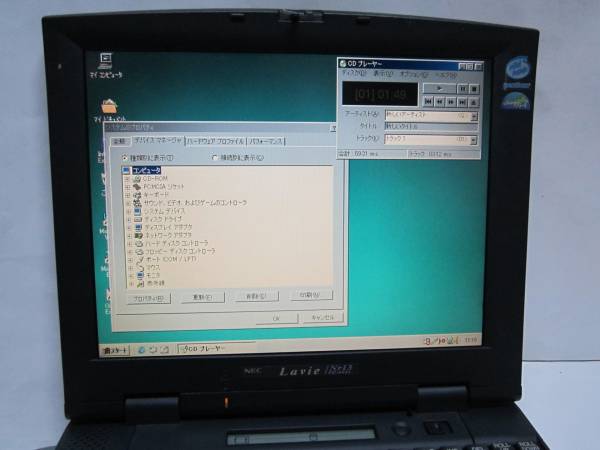The height and width of the screenshot is (450, 600).
Task: Stop playback in CD Player
Action: click(474, 89)
